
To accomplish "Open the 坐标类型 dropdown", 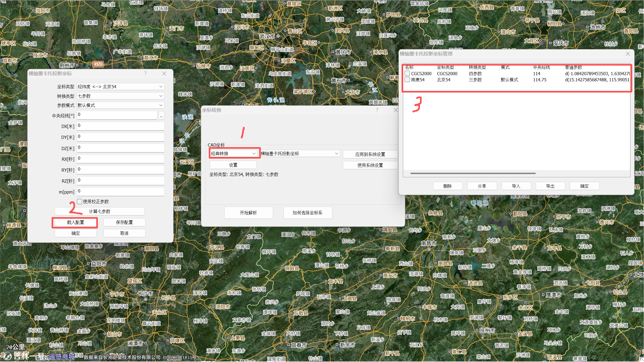I will 121,87.
